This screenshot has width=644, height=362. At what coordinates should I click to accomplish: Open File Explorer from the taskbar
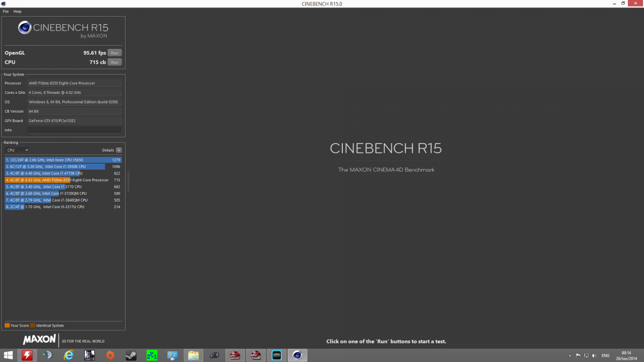coord(193,355)
